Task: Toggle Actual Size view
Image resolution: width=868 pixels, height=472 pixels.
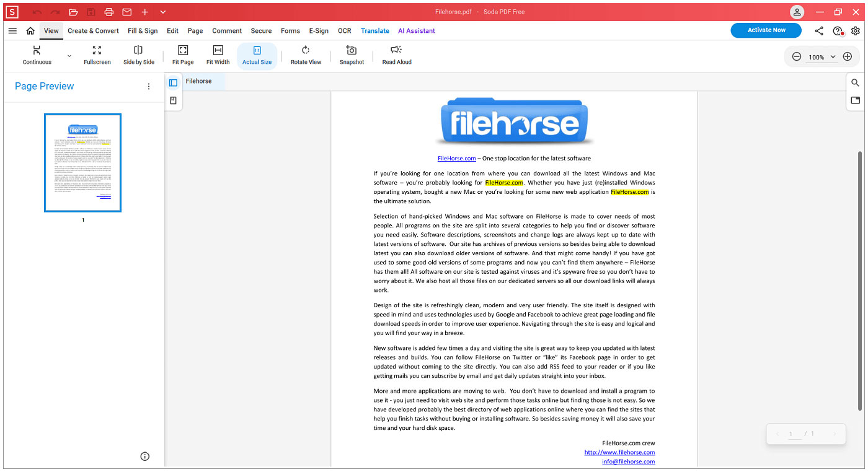Action: (x=257, y=56)
